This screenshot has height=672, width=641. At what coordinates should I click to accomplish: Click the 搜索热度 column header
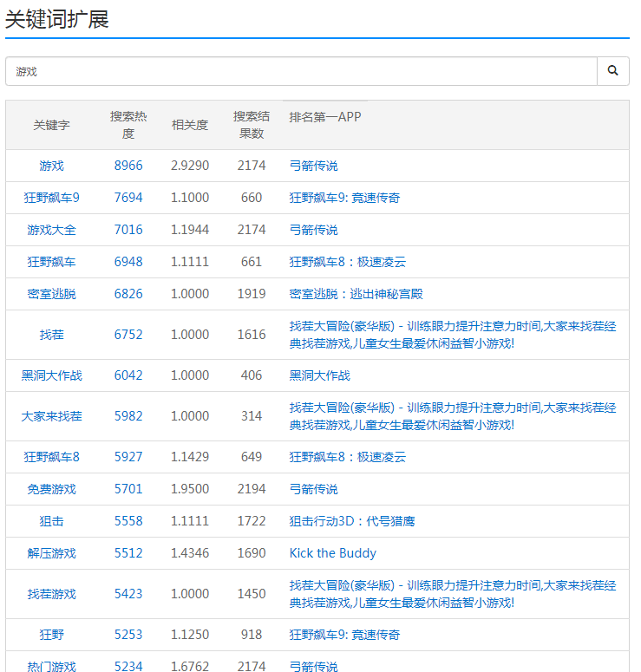coord(128,125)
